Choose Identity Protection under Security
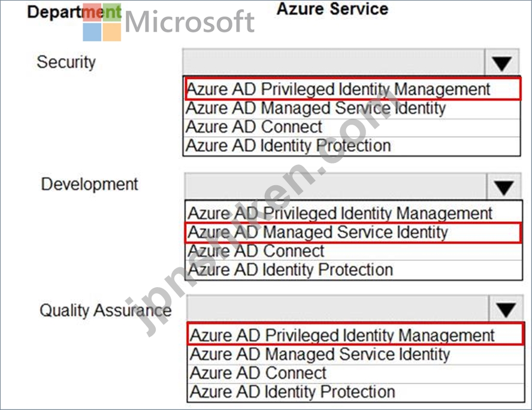Image resolution: width=532 pixels, height=410 pixels. [352, 146]
